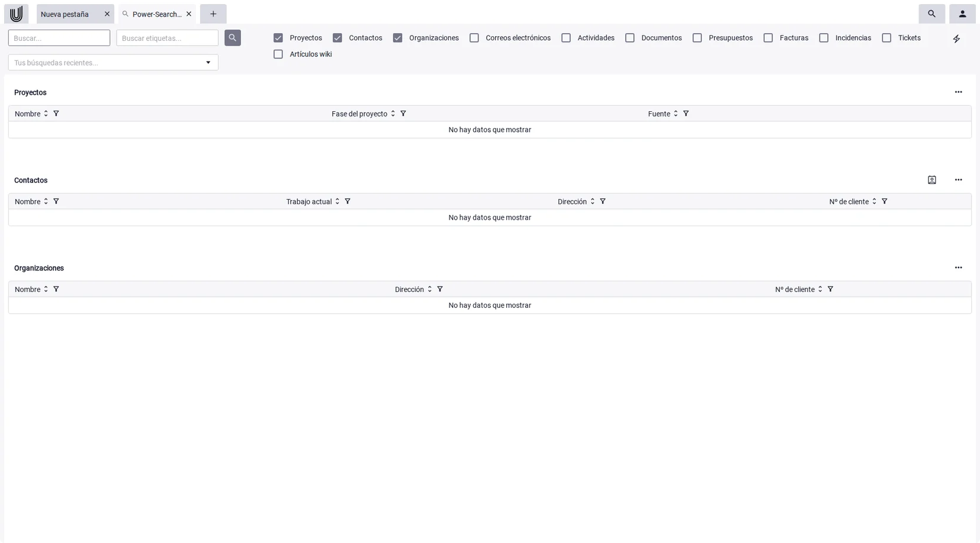Sort Organizaciones by Nº de cliente
The width and height of the screenshot is (980, 543).
pyautogui.click(x=820, y=289)
